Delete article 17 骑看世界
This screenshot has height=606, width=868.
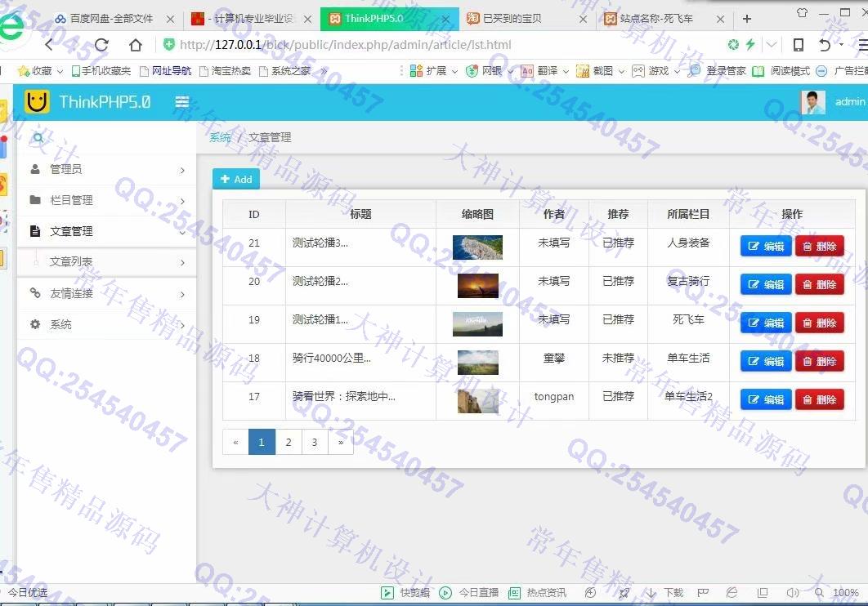click(820, 399)
